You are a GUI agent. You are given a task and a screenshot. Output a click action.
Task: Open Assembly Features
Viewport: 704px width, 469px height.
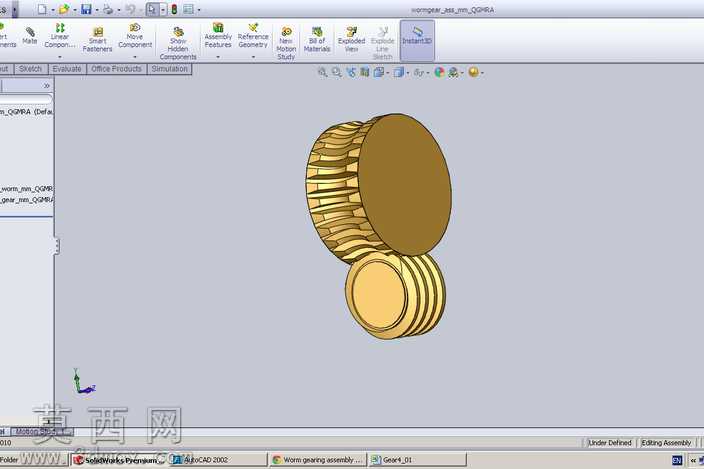218,35
